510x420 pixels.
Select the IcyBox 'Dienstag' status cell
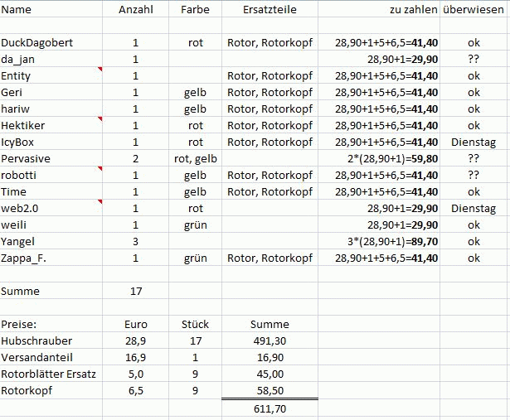(x=474, y=142)
